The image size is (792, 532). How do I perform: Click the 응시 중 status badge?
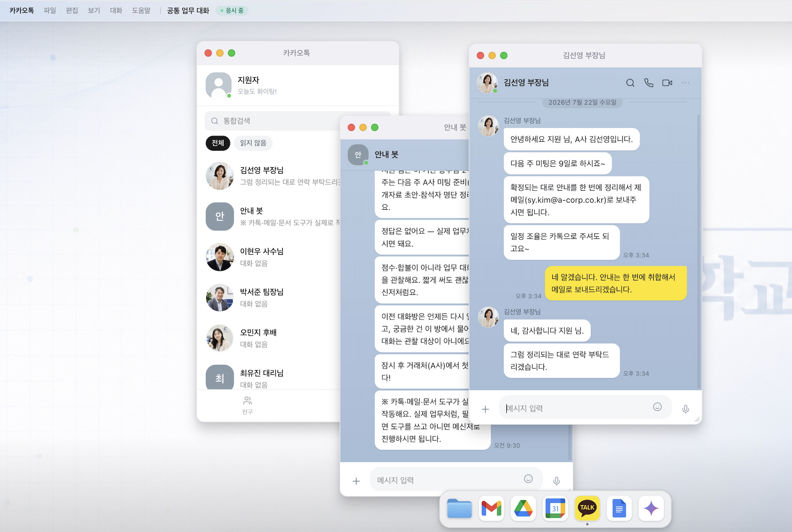click(232, 10)
